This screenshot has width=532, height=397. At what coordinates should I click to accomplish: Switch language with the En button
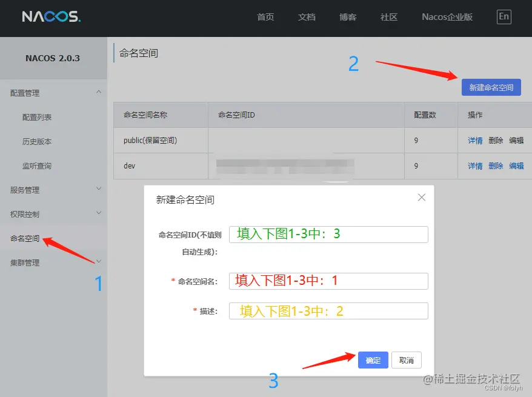pyautogui.click(x=504, y=16)
